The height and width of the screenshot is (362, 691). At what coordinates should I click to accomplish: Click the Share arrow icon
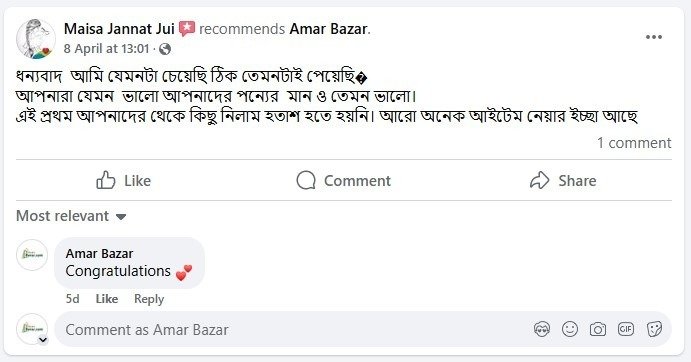point(539,180)
